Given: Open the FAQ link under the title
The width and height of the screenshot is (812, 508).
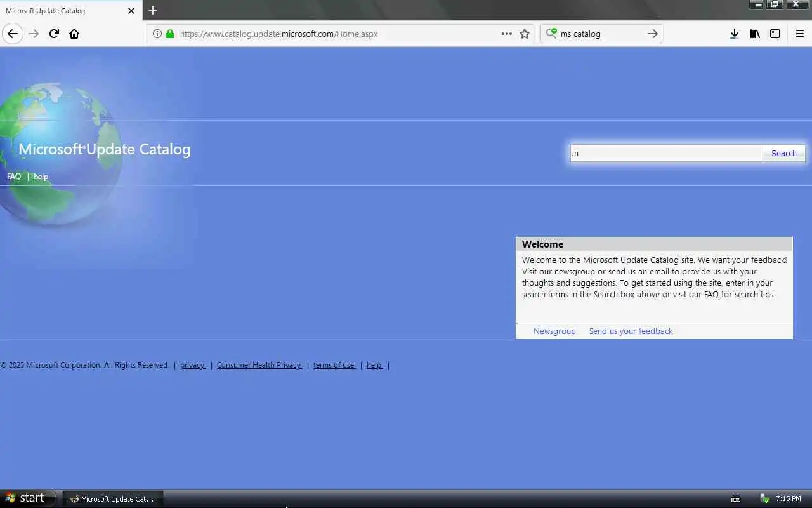Looking at the screenshot, I should 15,177.
